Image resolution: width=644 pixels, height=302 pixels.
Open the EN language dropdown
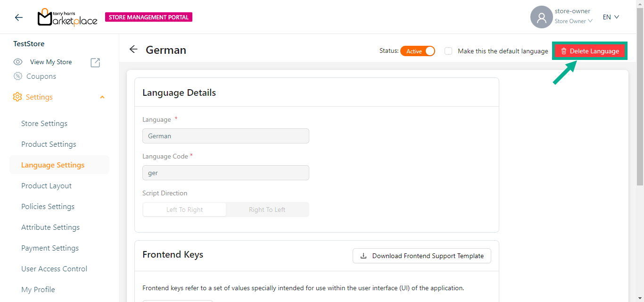coord(611,17)
